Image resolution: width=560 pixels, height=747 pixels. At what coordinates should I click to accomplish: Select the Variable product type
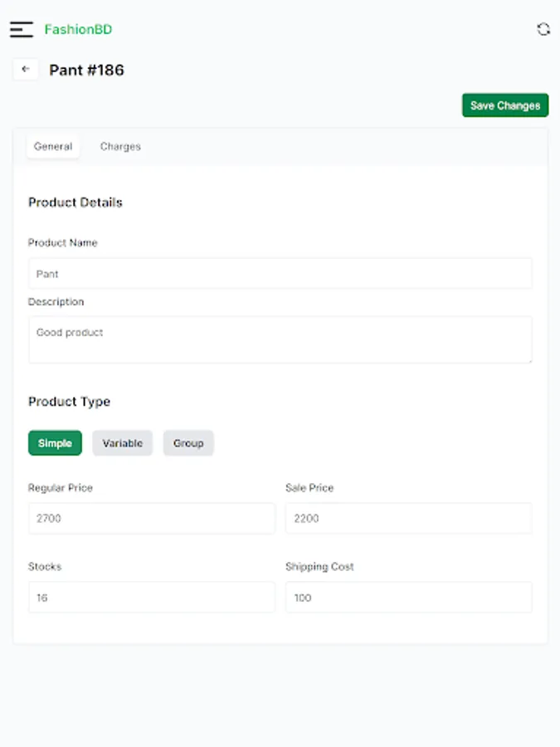click(x=122, y=443)
